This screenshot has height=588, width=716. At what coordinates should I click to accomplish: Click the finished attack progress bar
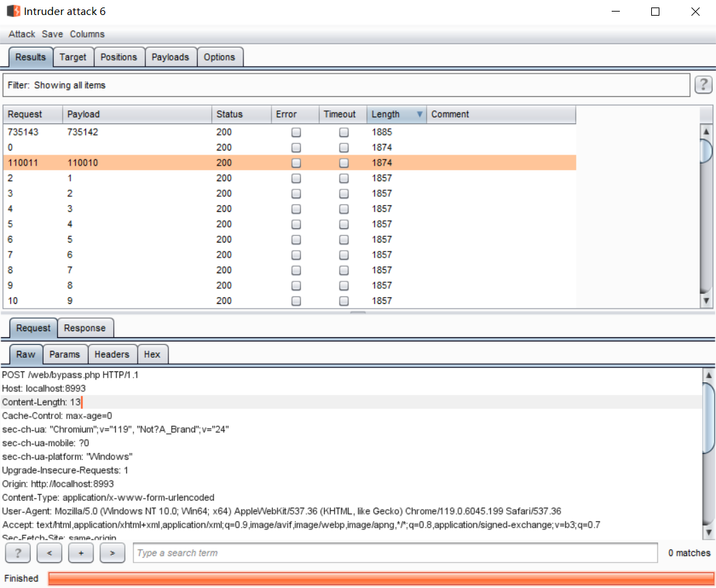tap(381, 578)
